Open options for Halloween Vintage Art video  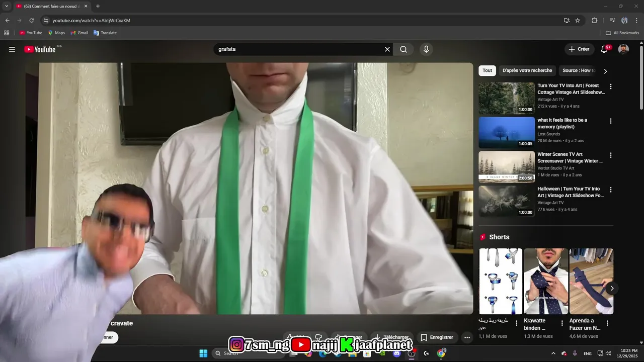(x=611, y=190)
